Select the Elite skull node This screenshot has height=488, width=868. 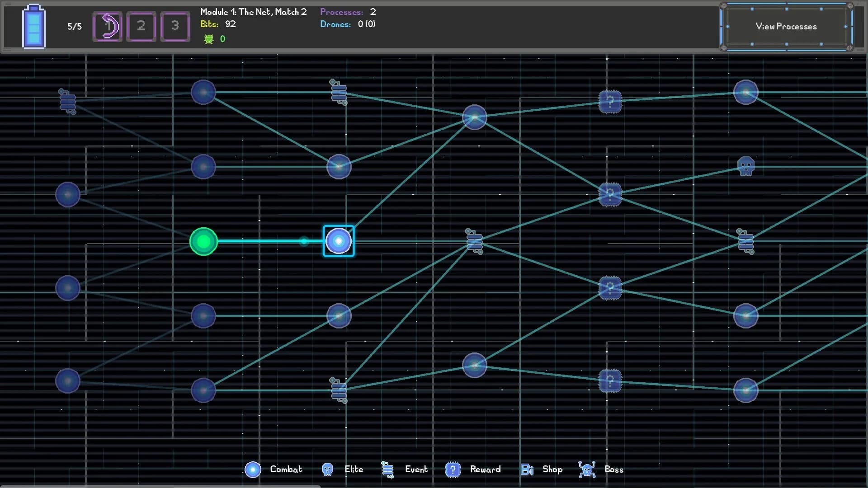(x=745, y=166)
